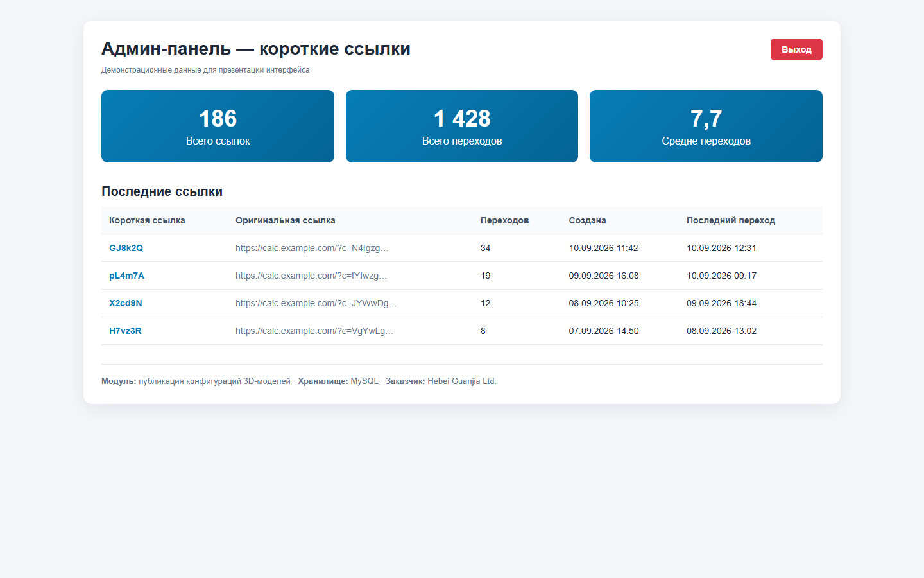924x578 pixels.
Task: Click the visits count 8
Action: (483, 331)
